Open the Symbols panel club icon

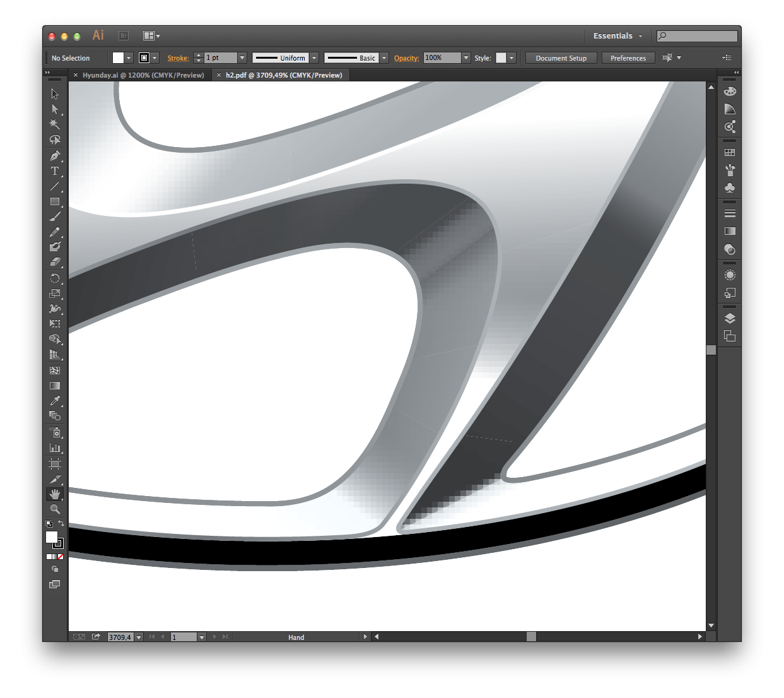(730, 188)
